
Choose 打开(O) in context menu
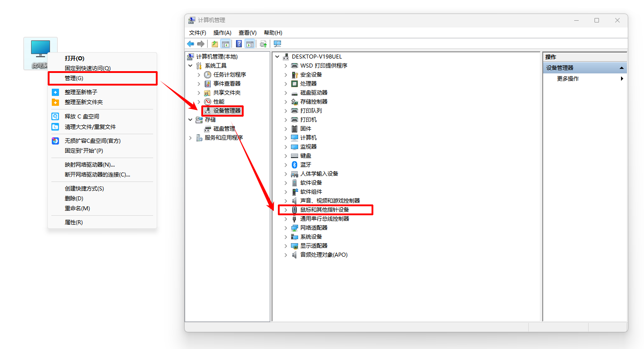tap(102, 58)
